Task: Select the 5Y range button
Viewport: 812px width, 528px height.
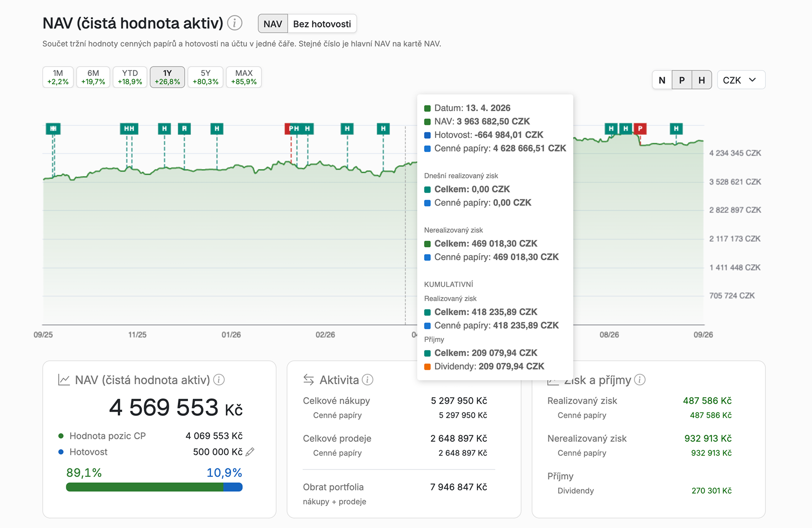Action: click(205, 77)
